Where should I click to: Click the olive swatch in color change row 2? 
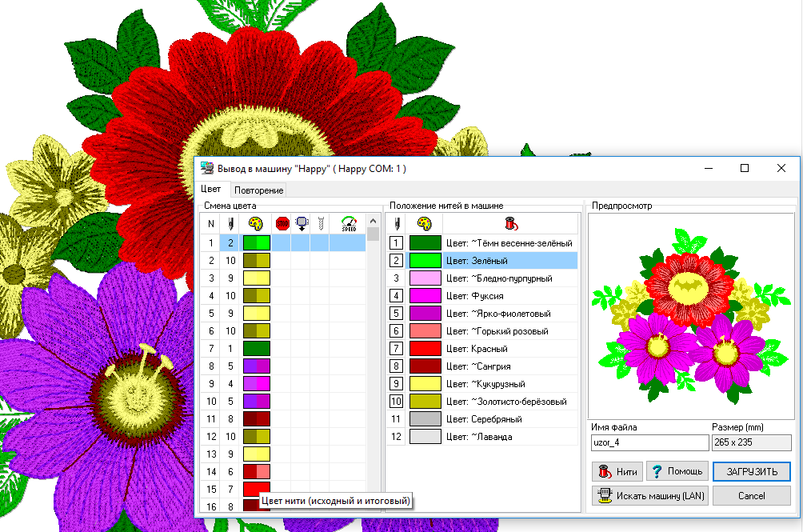[x=257, y=261]
